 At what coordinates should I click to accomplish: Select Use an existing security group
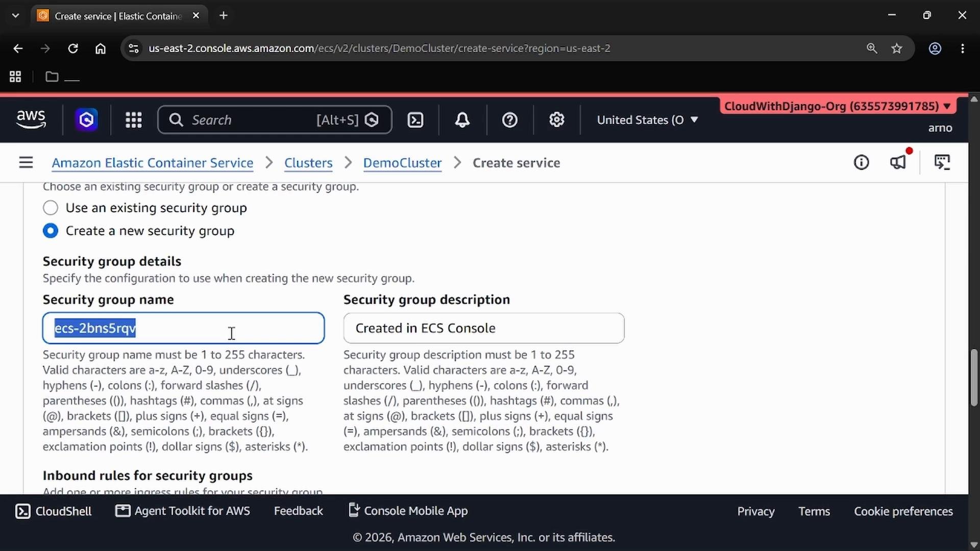click(51, 208)
